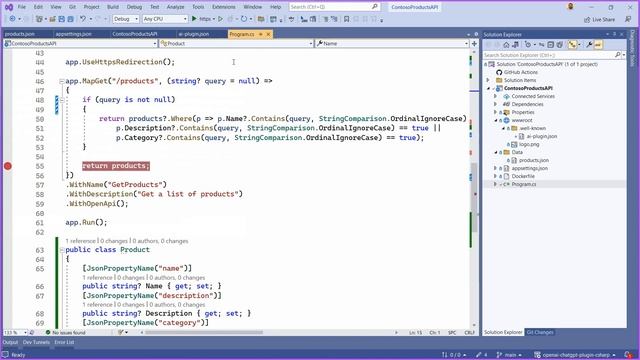
Task: Open the Dev Tunnels panel tab
Action: click(x=36, y=342)
